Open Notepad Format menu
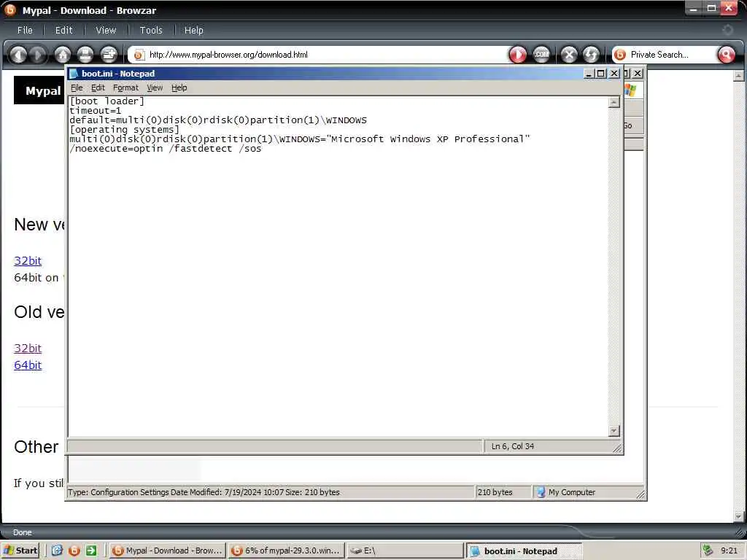Image resolution: width=747 pixels, height=560 pixels. 125,87
